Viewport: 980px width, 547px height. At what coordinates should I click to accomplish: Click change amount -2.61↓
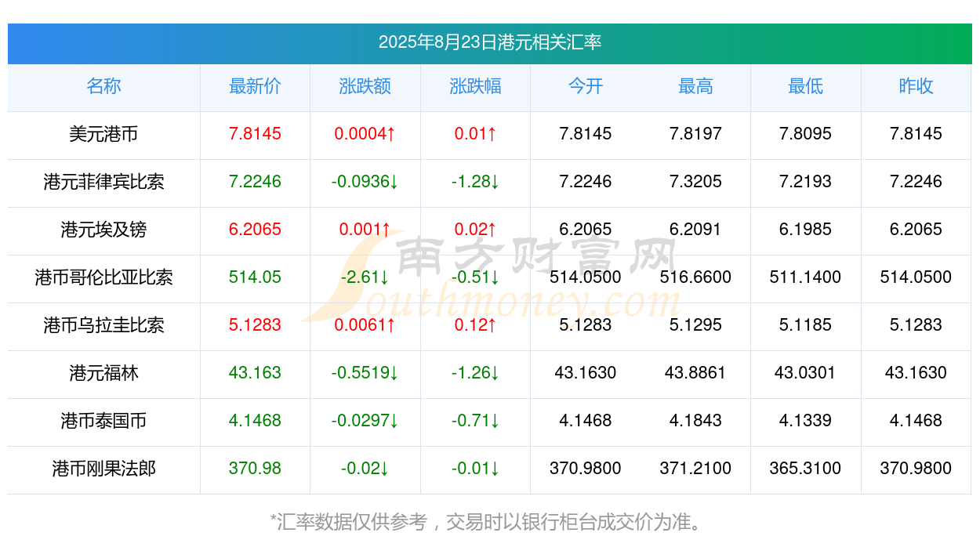click(x=365, y=277)
